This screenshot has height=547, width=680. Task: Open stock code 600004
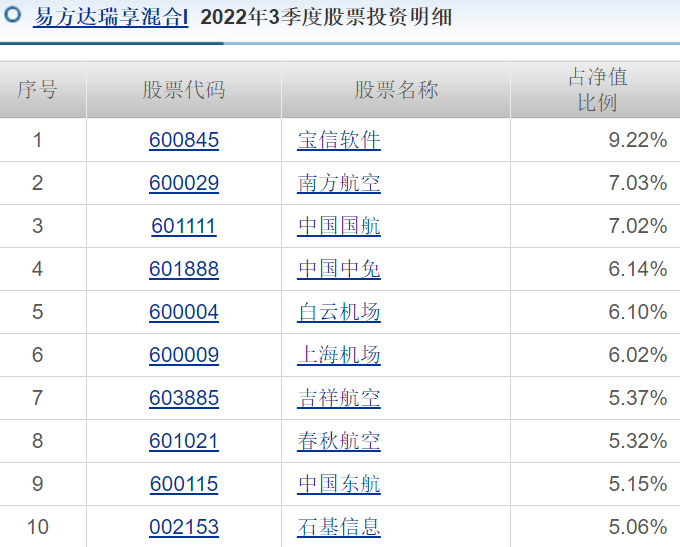(184, 312)
